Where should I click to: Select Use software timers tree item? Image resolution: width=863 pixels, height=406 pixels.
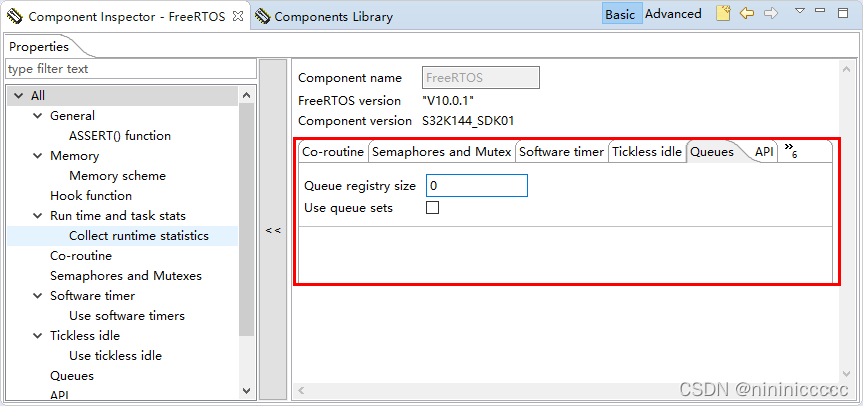(x=127, y=316)
